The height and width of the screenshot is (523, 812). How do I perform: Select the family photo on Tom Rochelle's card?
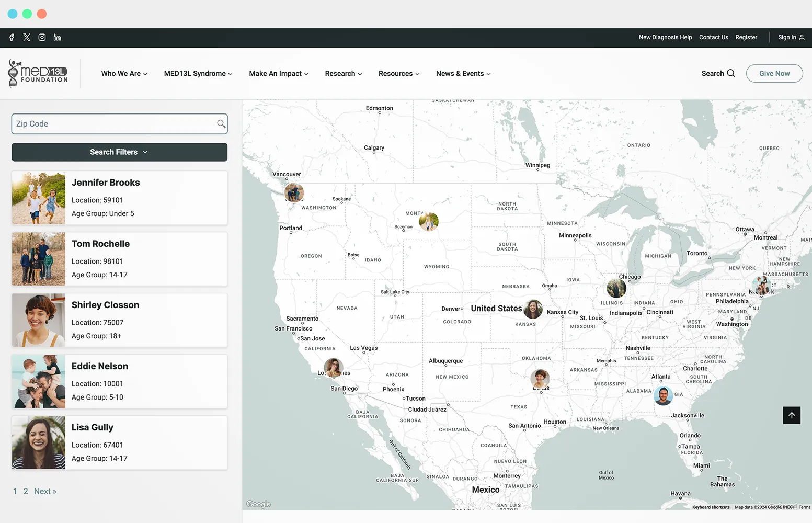coord(38,258)
